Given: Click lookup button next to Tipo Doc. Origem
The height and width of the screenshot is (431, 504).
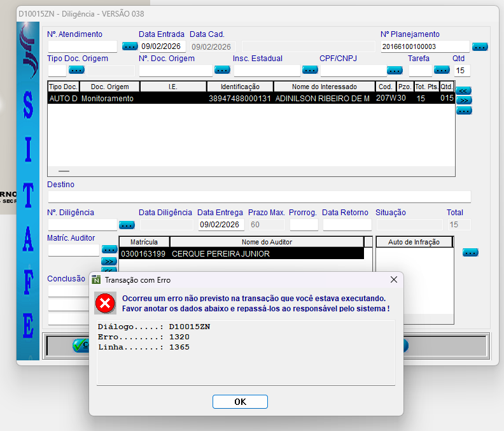Looking at the screenshot, I should point(76,70).
